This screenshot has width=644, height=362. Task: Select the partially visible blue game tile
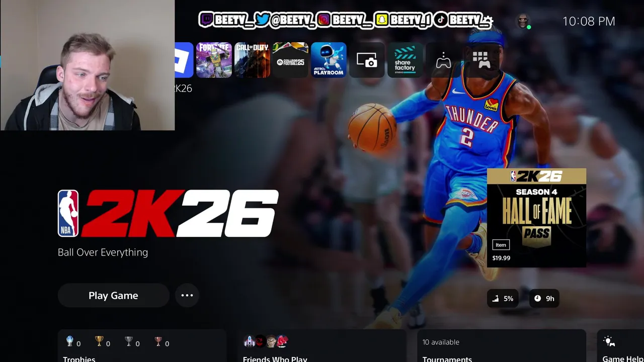[x=184, y=60]
